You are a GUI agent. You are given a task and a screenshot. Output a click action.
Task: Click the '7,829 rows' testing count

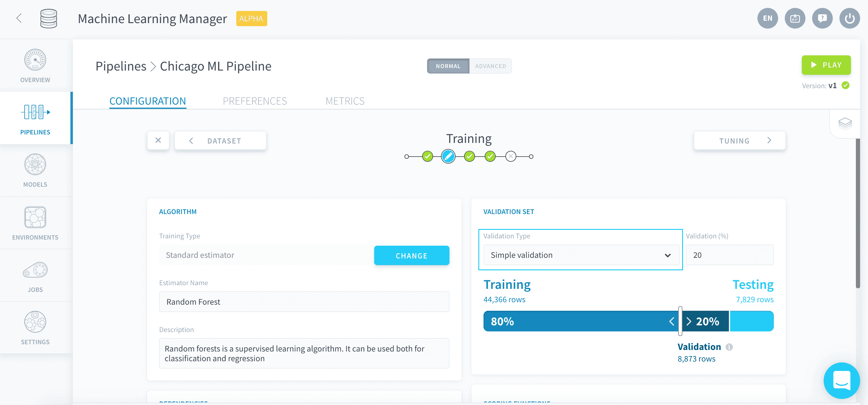pyautogui.click(x=754, y=299)
